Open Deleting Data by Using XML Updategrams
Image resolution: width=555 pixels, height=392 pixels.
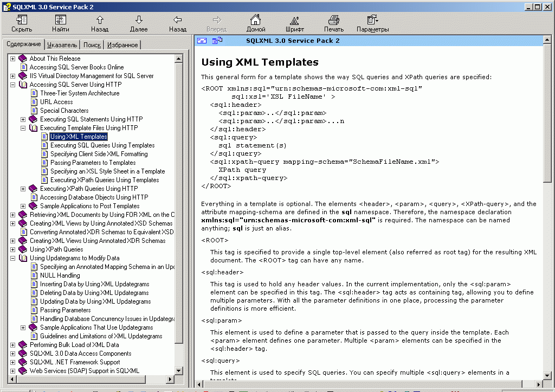pos(94,293)
